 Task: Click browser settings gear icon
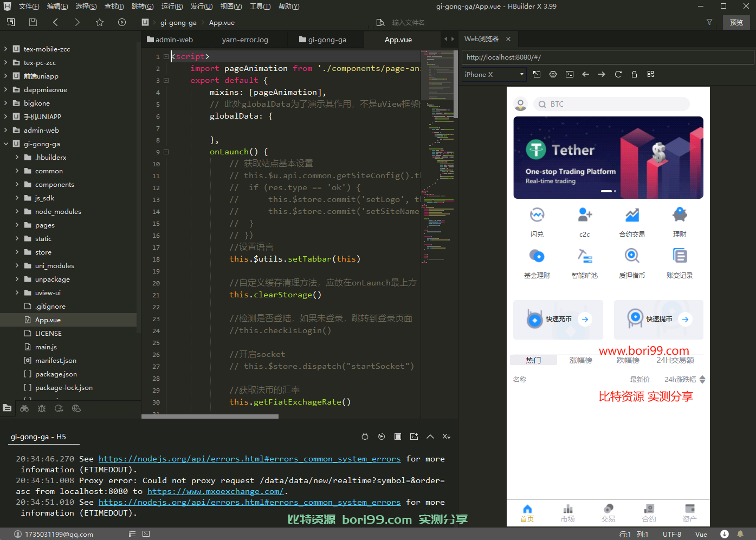click(553, 74)
